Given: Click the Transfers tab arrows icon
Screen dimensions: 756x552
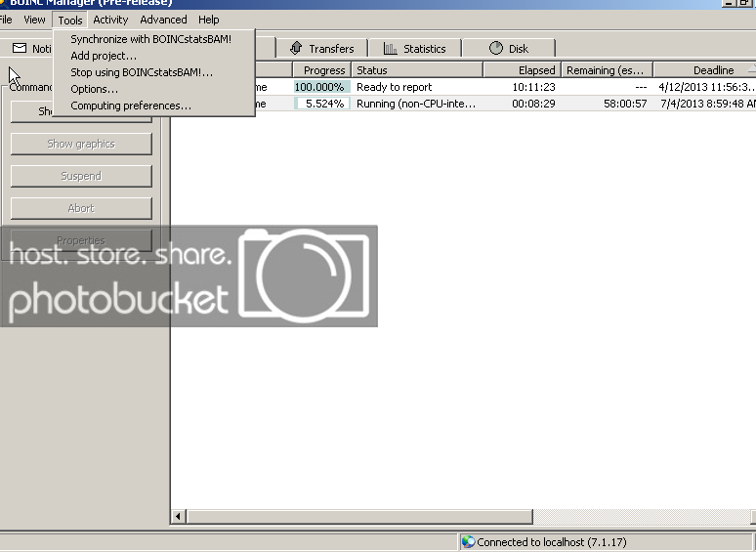Looking at the screenshot, I should 296,48.
